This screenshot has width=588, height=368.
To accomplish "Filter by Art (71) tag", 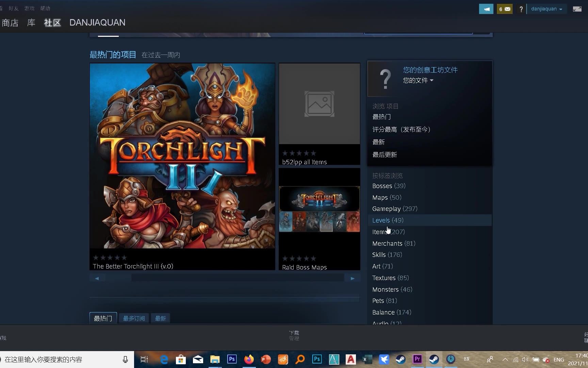I will click(x=382, y=266).
